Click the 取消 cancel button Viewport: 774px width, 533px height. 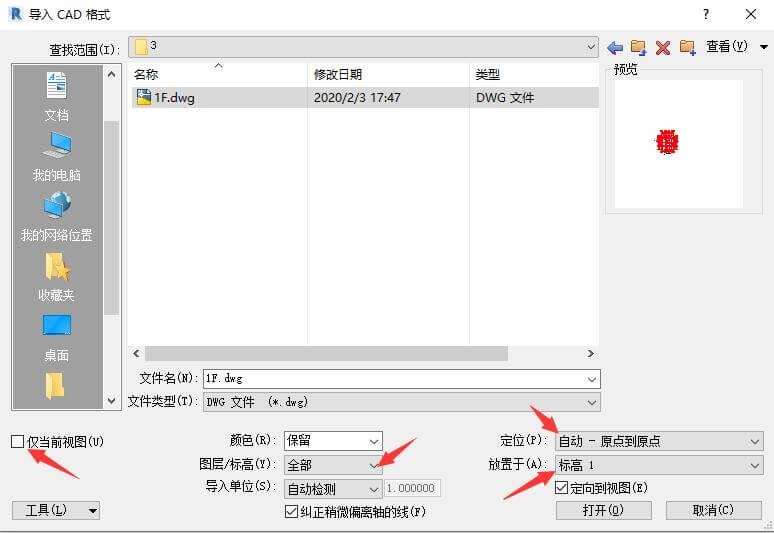(713, 510)
